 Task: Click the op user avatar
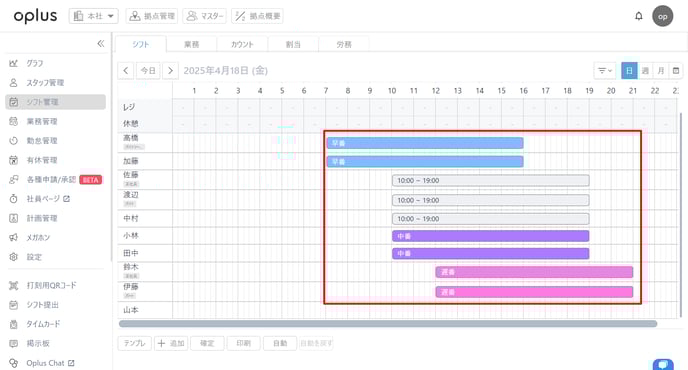point(663,16)
